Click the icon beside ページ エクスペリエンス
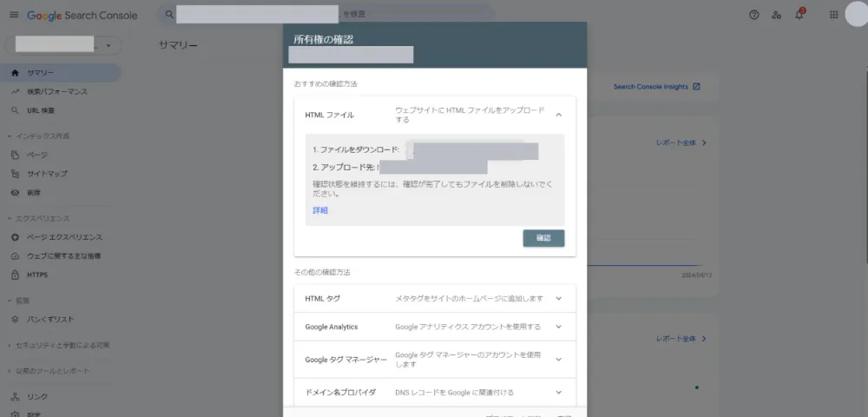This screenshot has width=868, height=417. [x=16, y=237]
